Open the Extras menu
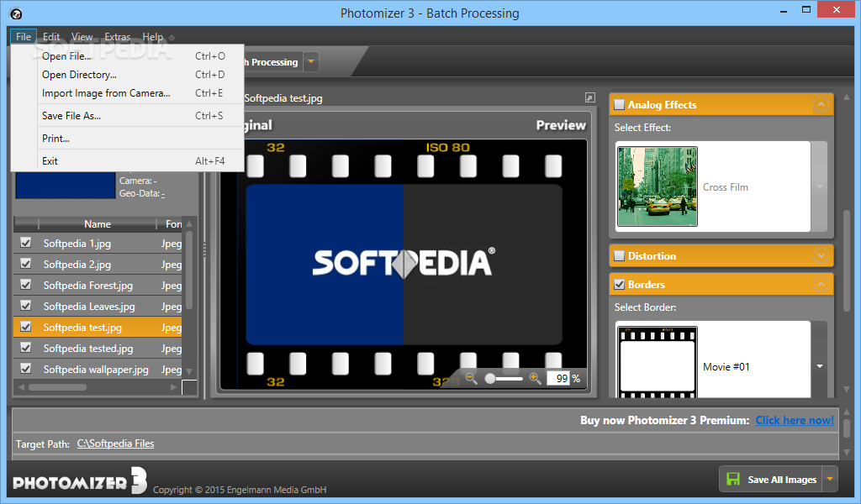This screenshot has width=861, height=504. coord(118,37)
